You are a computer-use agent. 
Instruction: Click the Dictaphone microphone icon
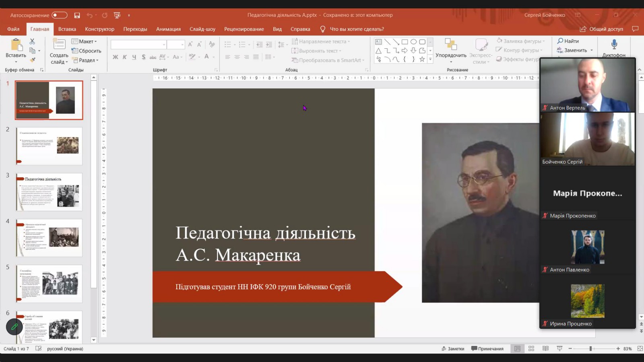[x=614, y=44]
